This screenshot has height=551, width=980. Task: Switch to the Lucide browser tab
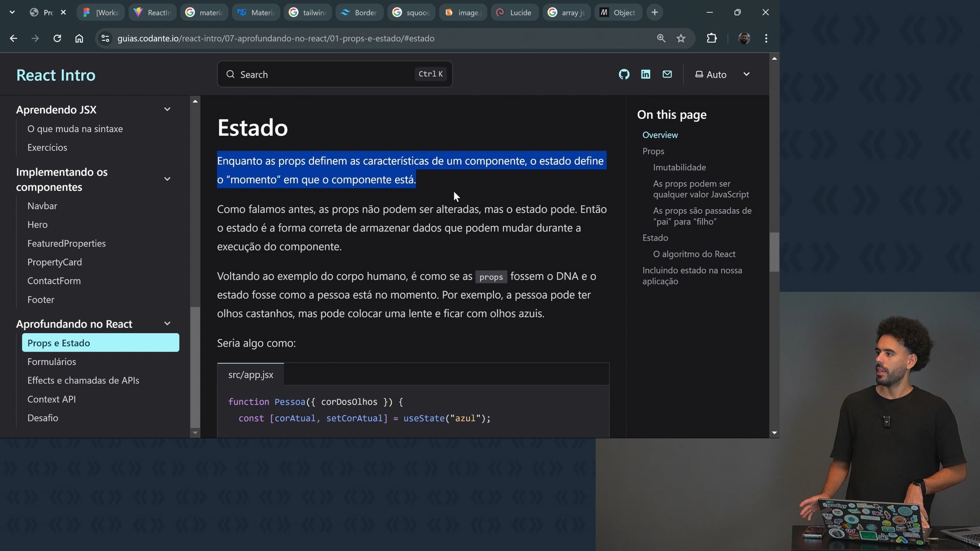pos(514,12)
